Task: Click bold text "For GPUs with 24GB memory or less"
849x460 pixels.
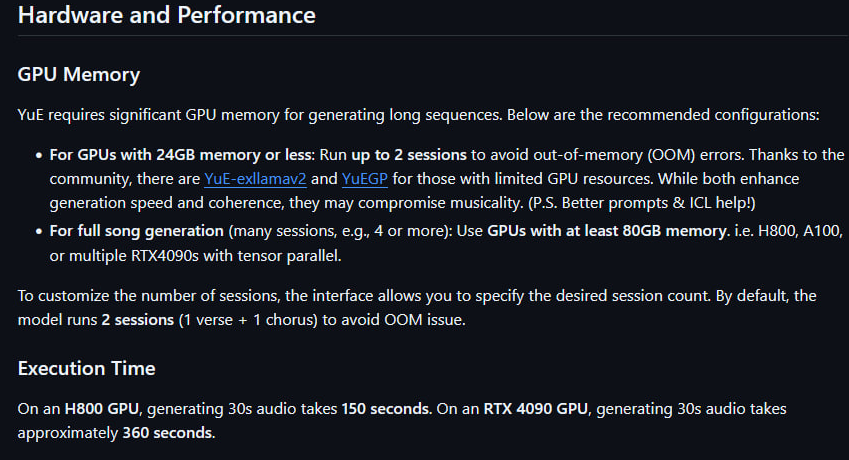Action: pyautogui.click(x=181, y=155)
